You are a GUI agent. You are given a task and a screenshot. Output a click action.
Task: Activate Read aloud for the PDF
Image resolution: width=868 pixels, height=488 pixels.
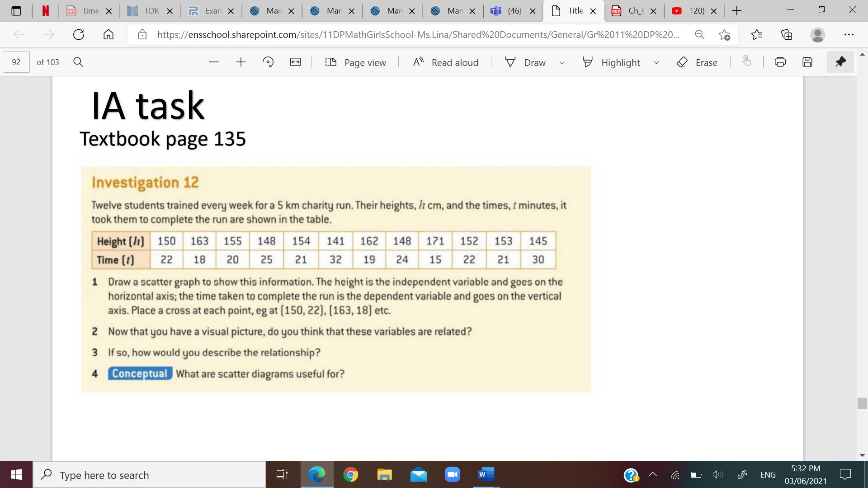click(445, 62)
